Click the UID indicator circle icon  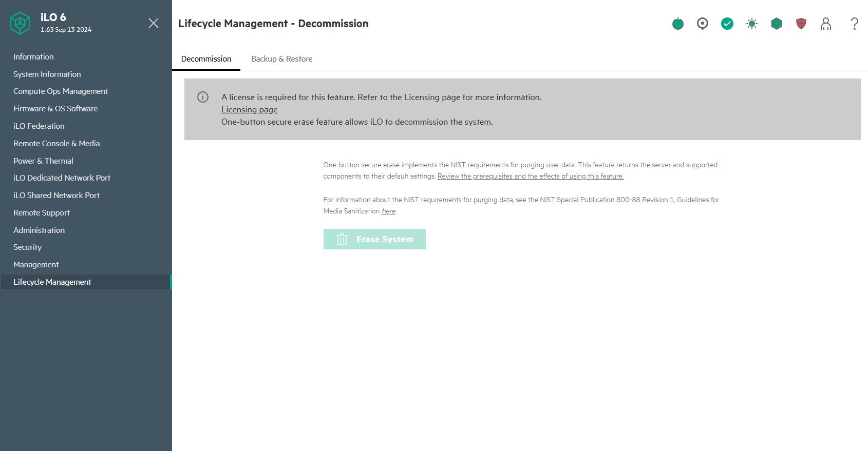(x=703, y=24)
